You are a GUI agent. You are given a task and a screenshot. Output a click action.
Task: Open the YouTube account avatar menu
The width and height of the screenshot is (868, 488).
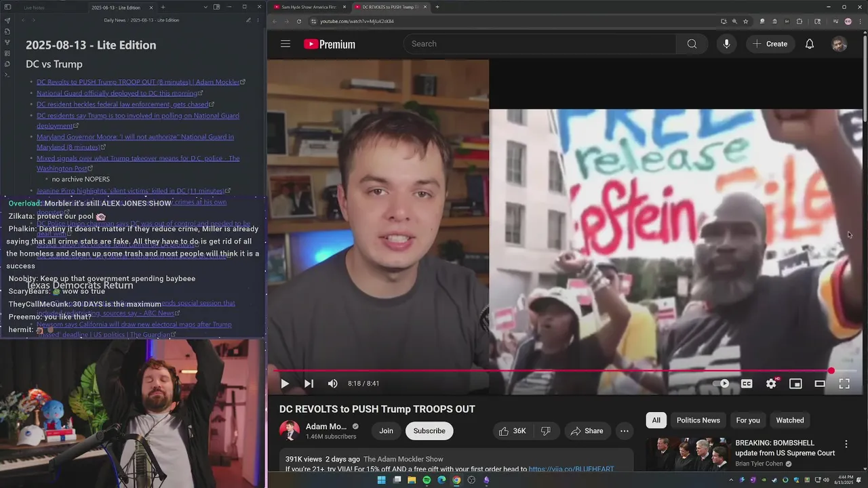pos(840,44)
